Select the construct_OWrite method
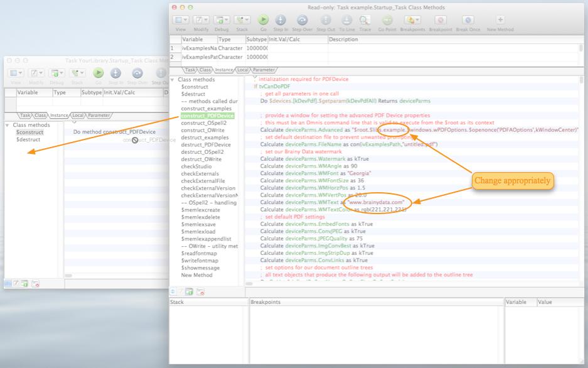Image resolution: width=588 pixels, height=368 pixels. (203, 130)
